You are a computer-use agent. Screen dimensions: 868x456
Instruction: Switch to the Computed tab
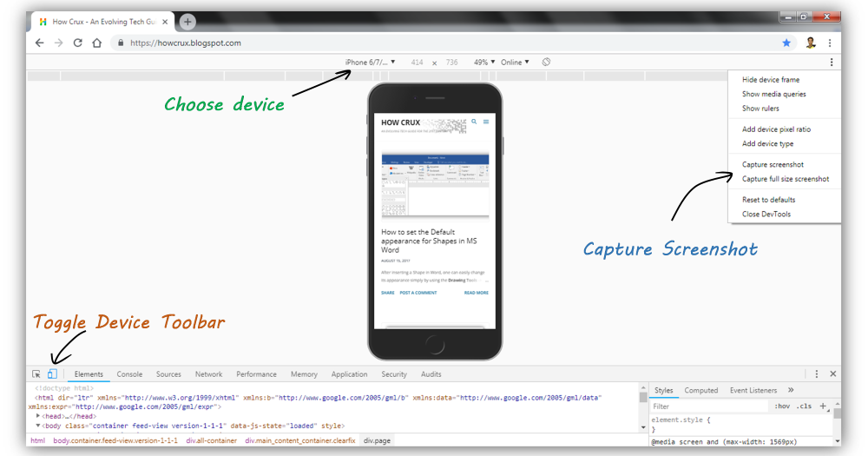coord(700,390)
